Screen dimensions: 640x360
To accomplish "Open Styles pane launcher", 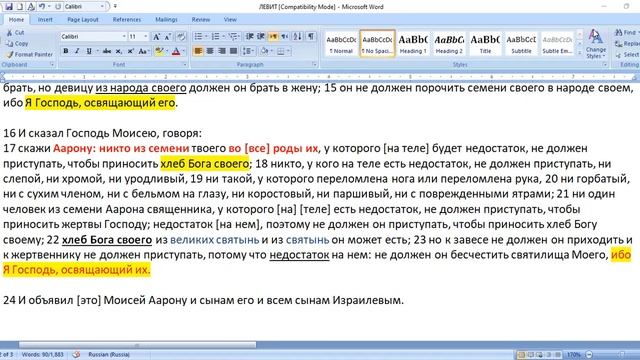I will point(605,64).
